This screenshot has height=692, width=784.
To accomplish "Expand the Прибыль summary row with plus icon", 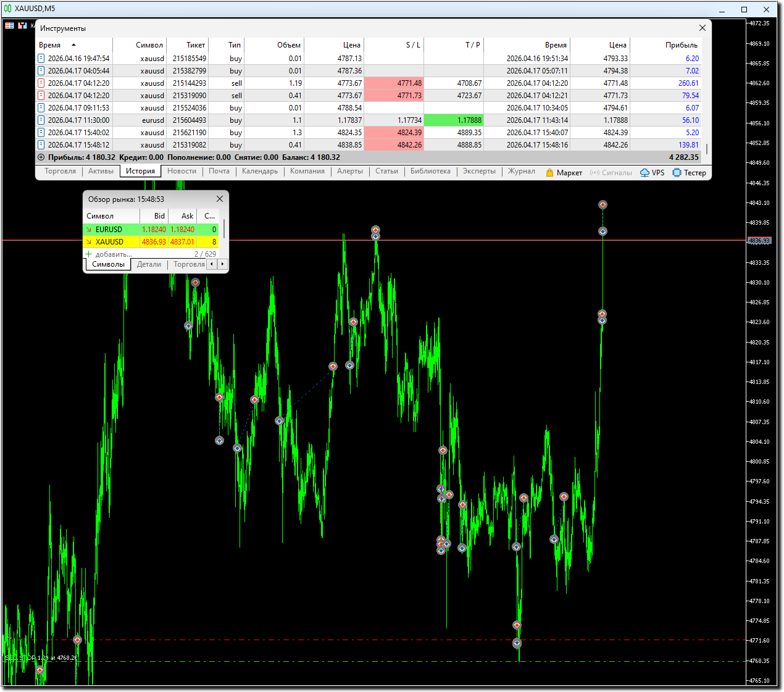I will [41, 157].
